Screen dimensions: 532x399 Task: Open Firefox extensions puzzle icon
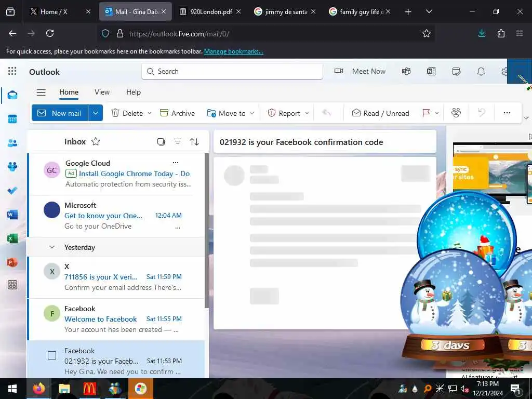pyautogui.click(x=501, y=33)
